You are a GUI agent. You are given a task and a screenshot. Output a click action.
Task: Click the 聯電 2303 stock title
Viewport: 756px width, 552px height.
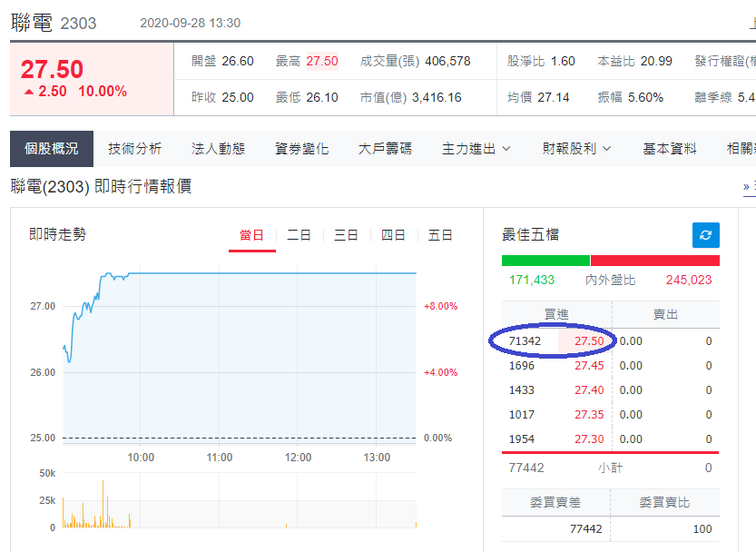pos(54,23)
